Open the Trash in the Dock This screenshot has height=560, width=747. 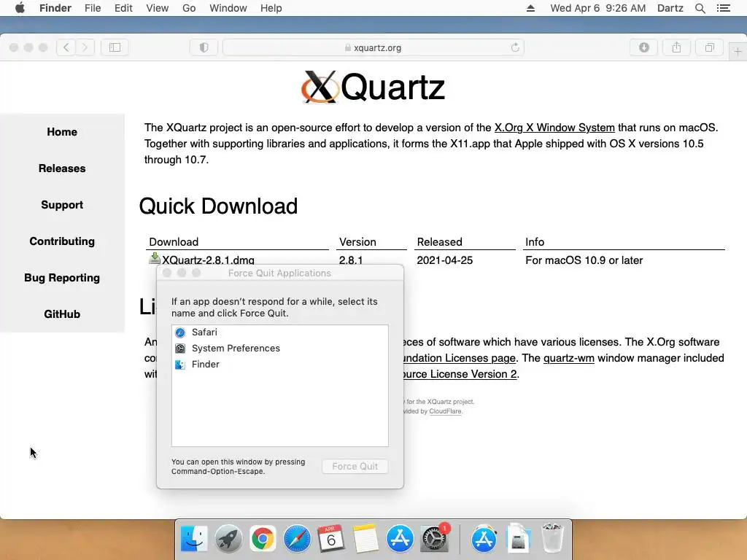553,539
